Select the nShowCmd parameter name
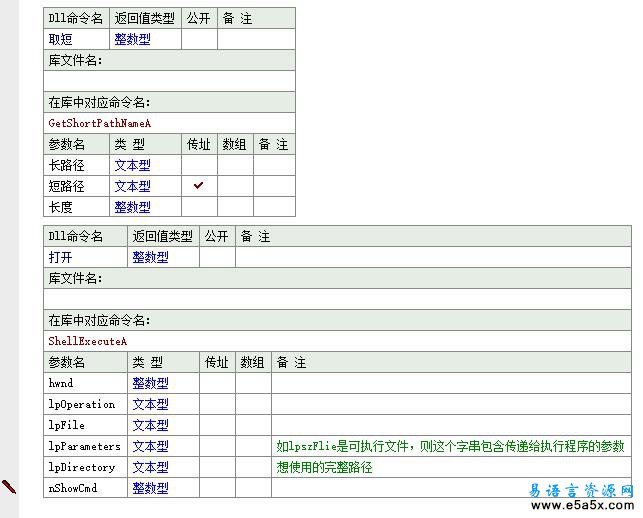The width and height of the screenshot is (643, 518). (73, 488)
